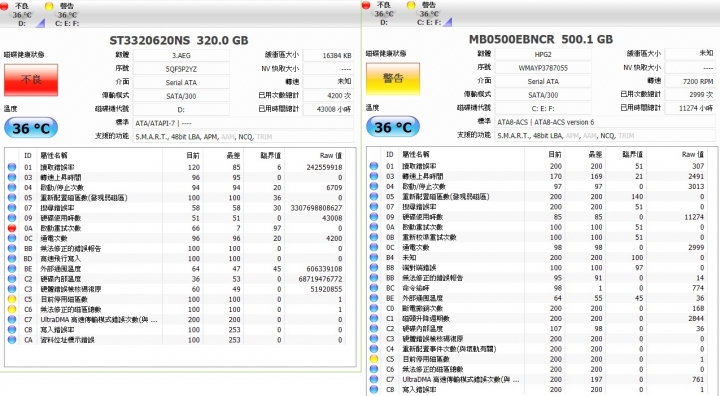720x396 pixels.
Task: Click blue status icon of row B4 in MB0500EBNCR window
Action: click(x=374, y=257)
